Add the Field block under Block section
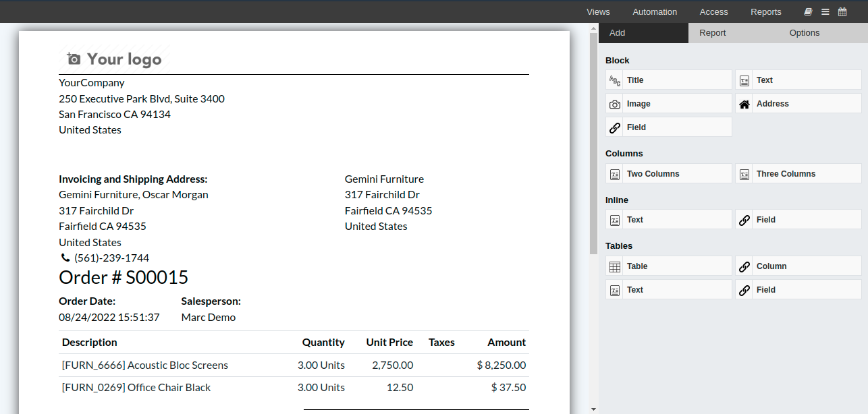Image resolution: width=868 pixels, height=414 pixels. 669,127
